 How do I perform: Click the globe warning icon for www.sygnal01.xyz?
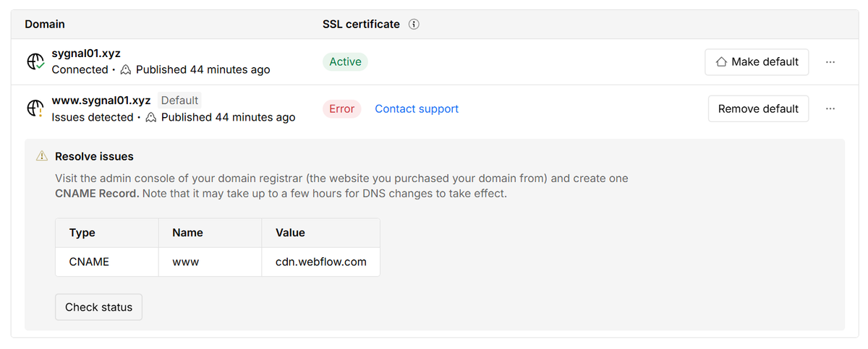[x=35, y=109]
